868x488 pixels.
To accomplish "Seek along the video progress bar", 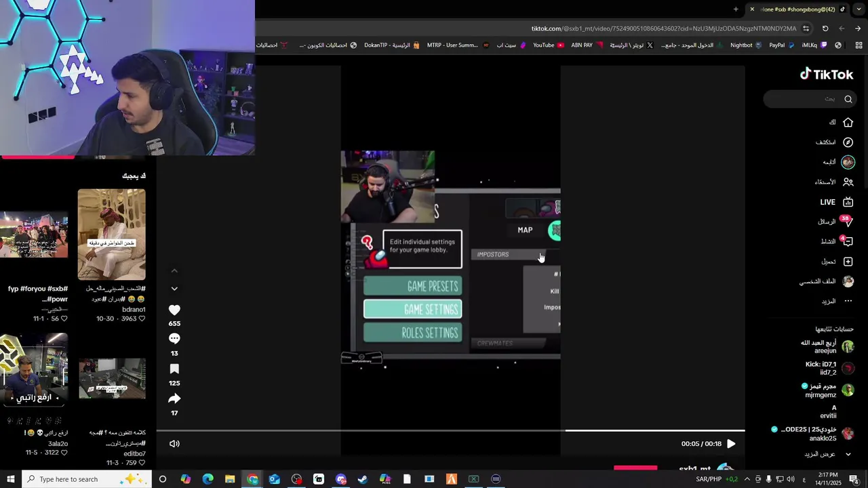I will click(x=451, y=430).
